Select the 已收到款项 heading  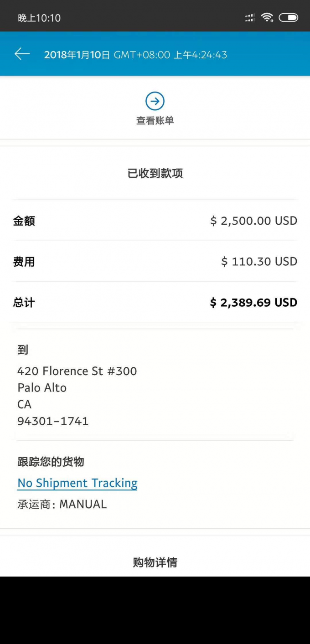[155, 173]
